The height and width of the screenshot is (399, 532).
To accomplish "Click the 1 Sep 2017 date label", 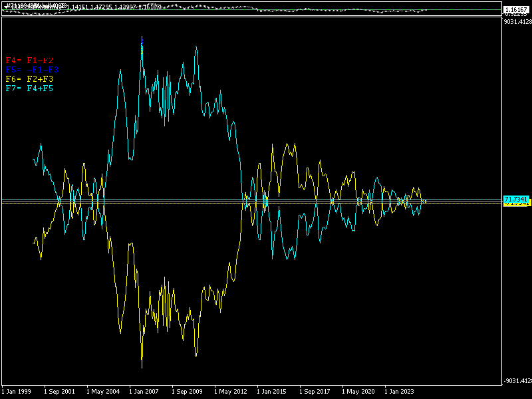I will point(315,392).
